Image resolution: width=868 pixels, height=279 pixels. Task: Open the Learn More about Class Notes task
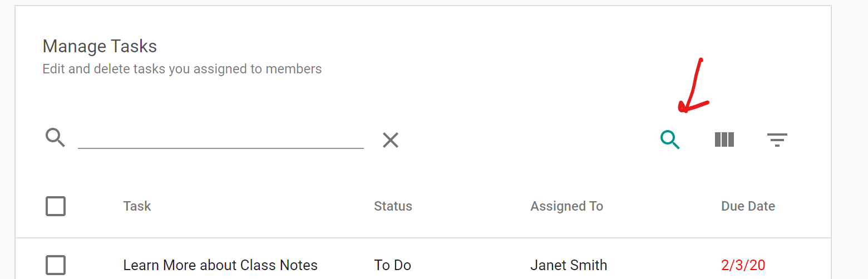pyautogui.click(x=220, y=265)
